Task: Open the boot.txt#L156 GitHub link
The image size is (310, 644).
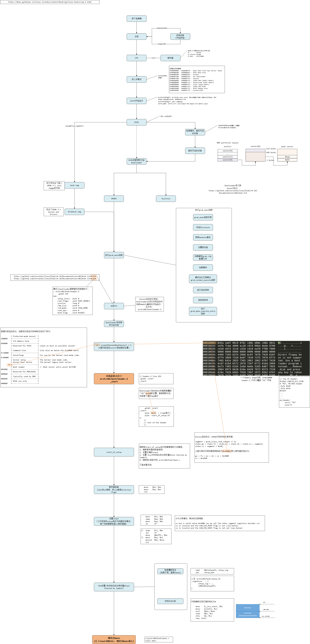Action: pyautogui.click(x=55, y=276)
